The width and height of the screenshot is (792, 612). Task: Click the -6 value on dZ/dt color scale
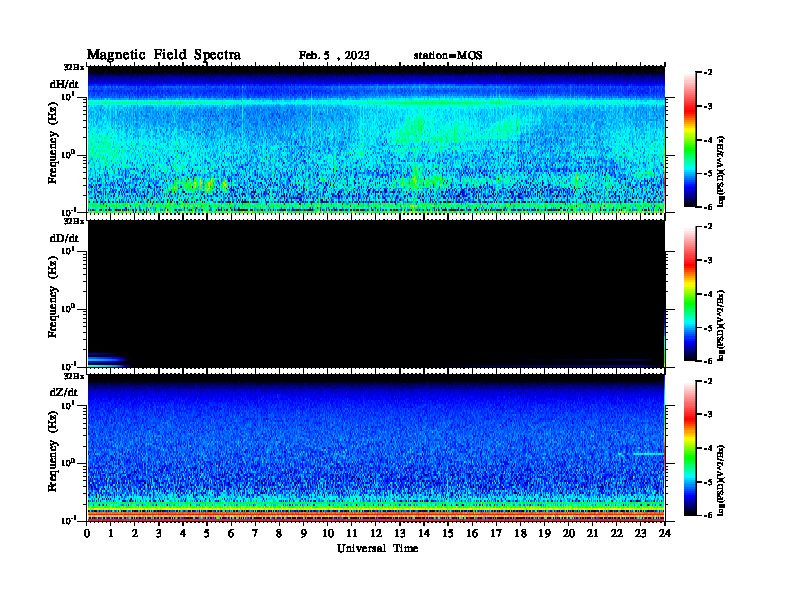709,516
